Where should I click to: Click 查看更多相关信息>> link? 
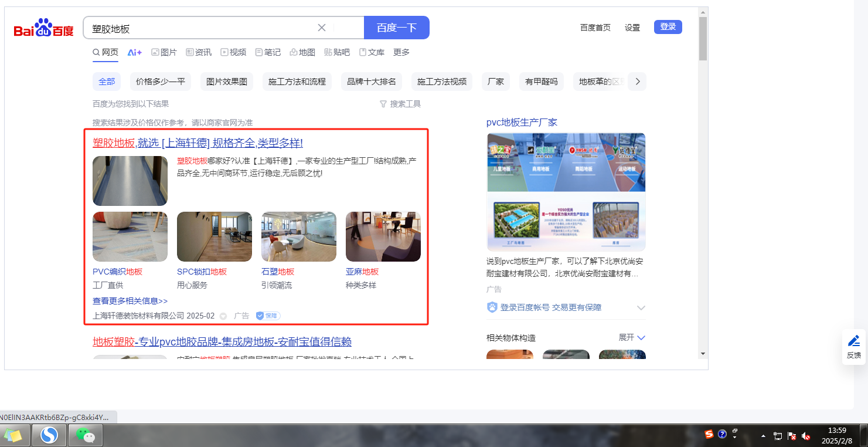[130, 301]
